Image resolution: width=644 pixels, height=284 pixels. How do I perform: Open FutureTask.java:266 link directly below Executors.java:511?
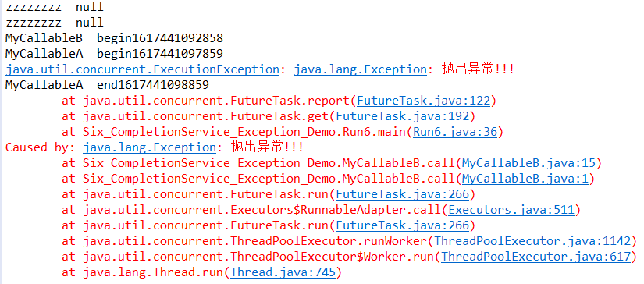coord(402,225)
